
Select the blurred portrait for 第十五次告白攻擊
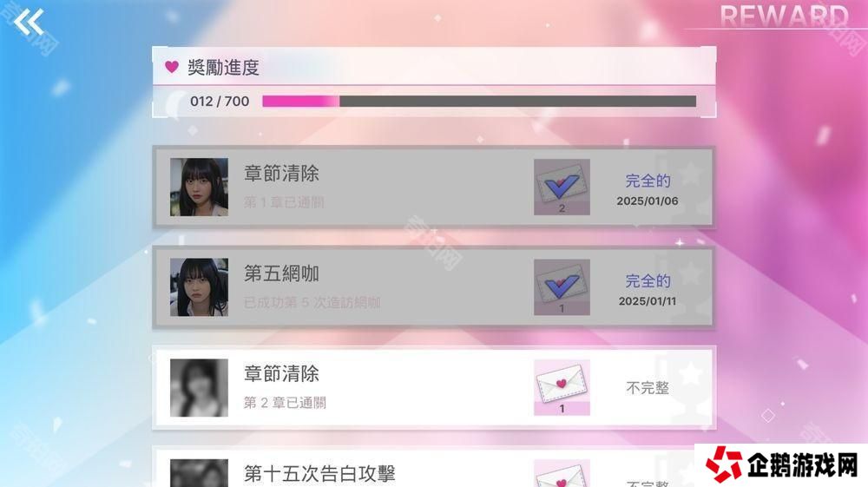pos(199,473)
